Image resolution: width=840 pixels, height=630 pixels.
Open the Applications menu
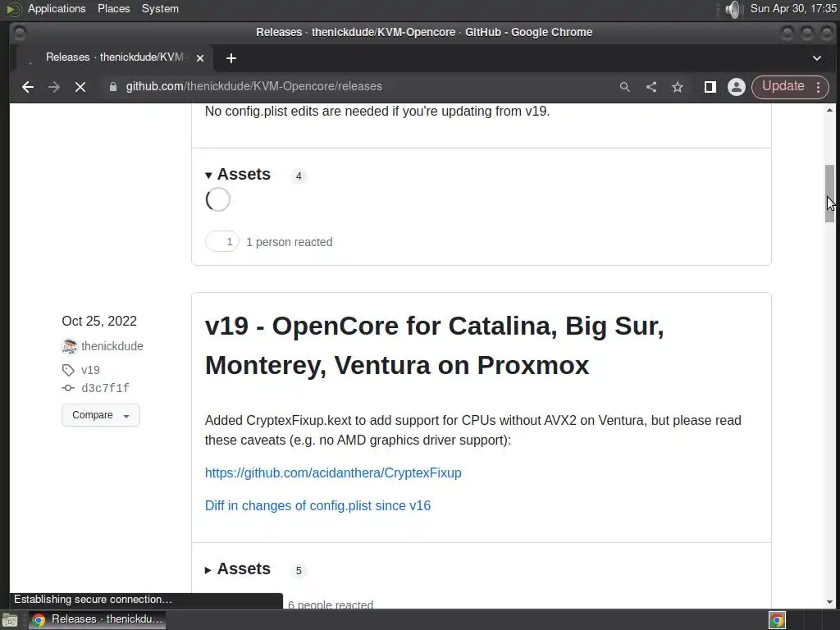[57, 8]
